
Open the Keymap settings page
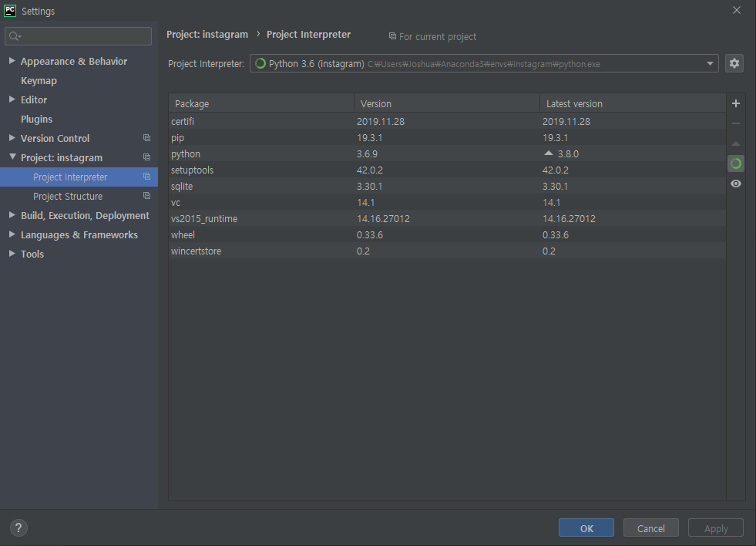point(39,80)
